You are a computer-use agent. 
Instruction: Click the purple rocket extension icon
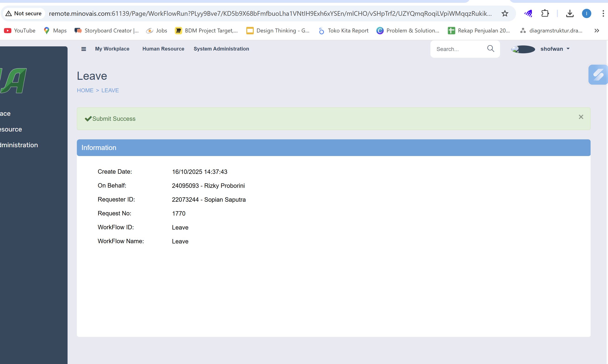[x=528, y=13]
